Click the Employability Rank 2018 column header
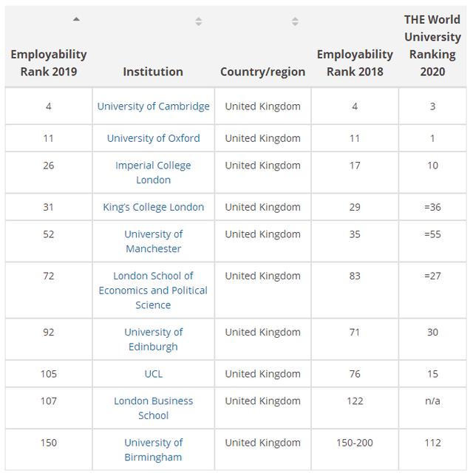The width and height of the screenshot is (473, 476). pyautogui.click(x=355, y=63)
